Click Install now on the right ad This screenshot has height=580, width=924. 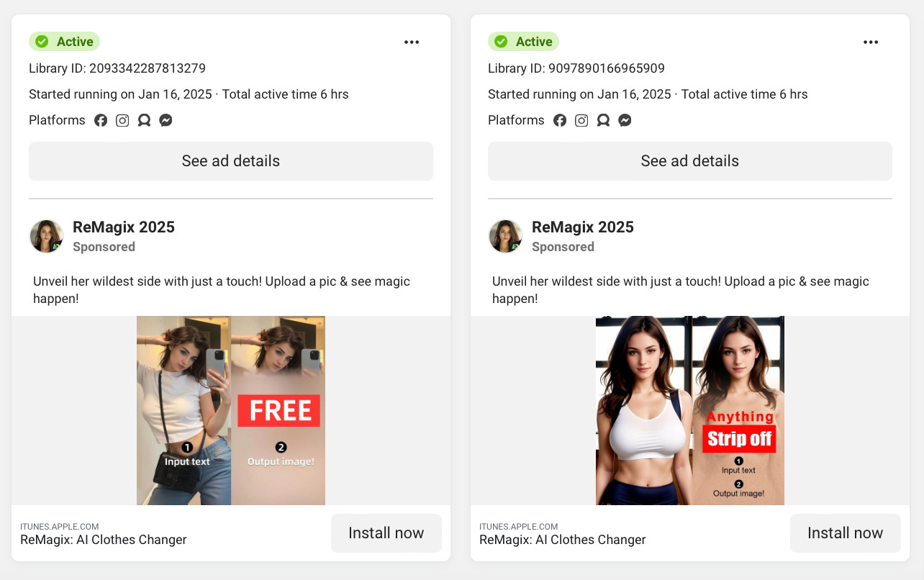(846, 533)
